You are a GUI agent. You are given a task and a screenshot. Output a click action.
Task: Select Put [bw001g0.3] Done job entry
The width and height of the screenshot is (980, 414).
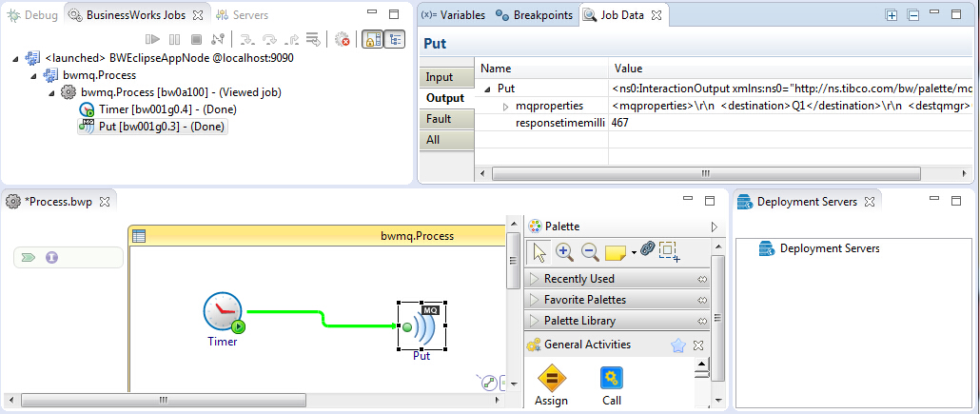click(x=152, y=127)
